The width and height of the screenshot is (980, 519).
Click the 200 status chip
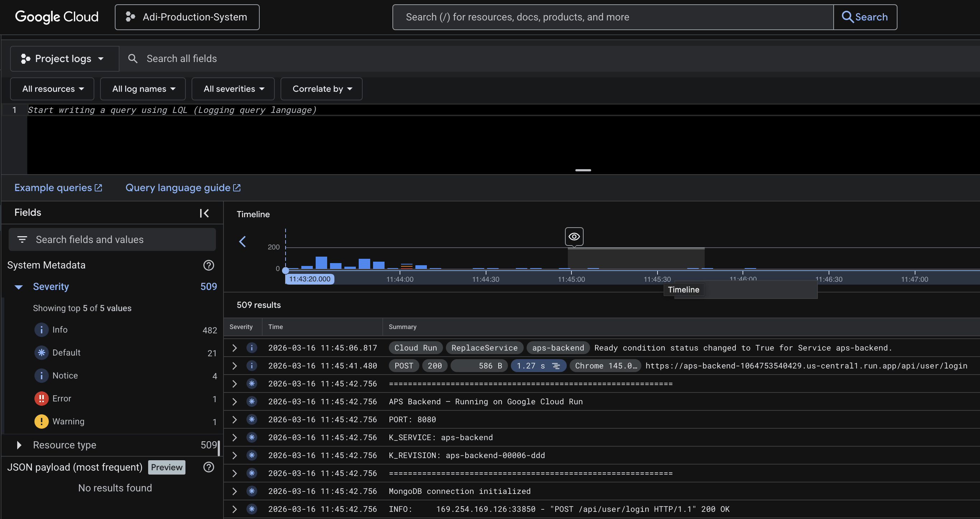pyautogui.click(x=434, y=366)
